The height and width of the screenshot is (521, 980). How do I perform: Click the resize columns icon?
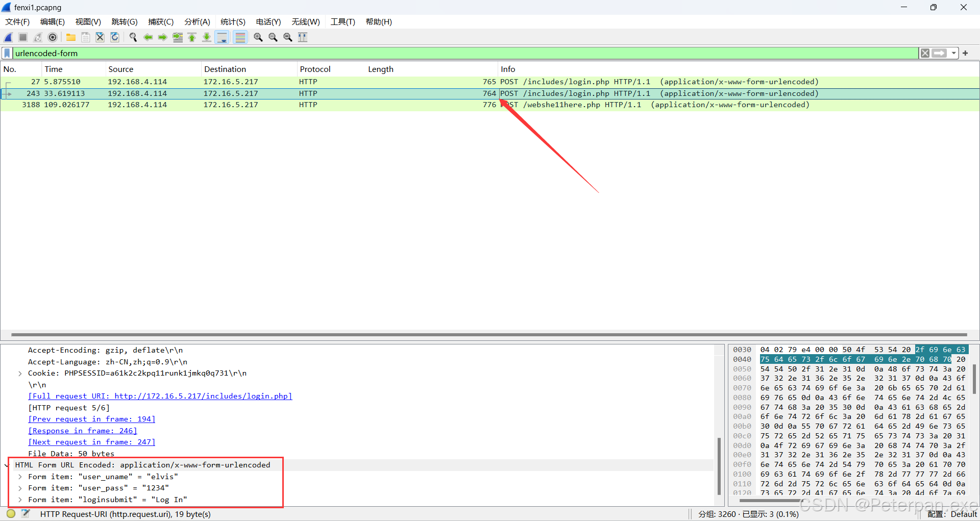[x=303, y=37]
